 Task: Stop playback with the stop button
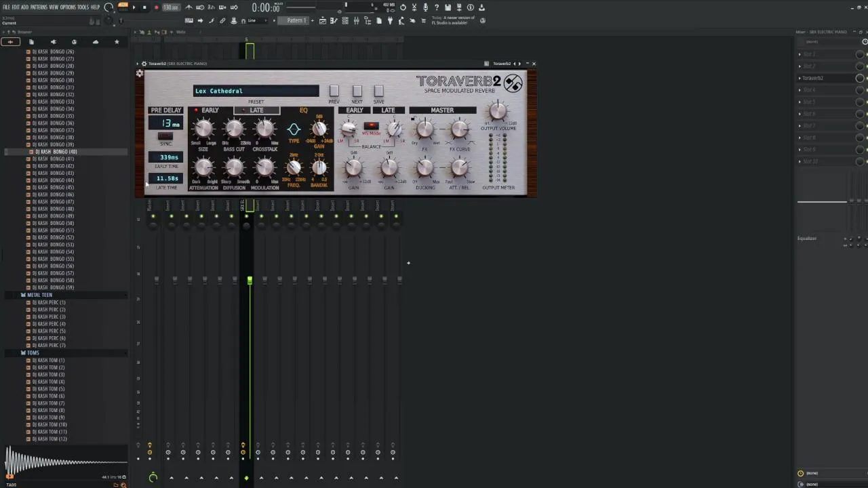click(144, 7)
